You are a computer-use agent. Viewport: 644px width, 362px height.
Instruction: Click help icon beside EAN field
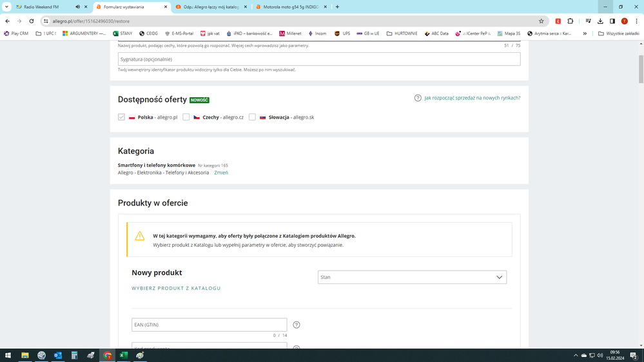pyautogui.click(x=296, y=325)
